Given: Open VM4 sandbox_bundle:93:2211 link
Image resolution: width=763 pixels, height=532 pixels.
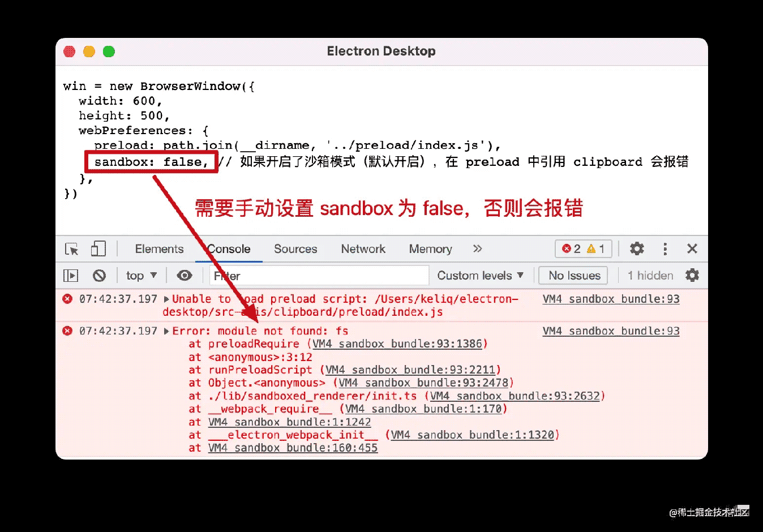Looking at the screenshot, I should pos(410,370).
